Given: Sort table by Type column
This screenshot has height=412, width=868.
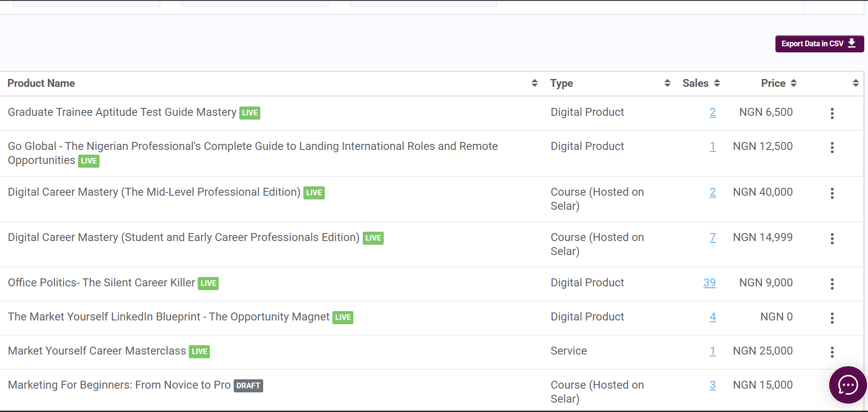Looking at the screenshot, I should 667,83.
